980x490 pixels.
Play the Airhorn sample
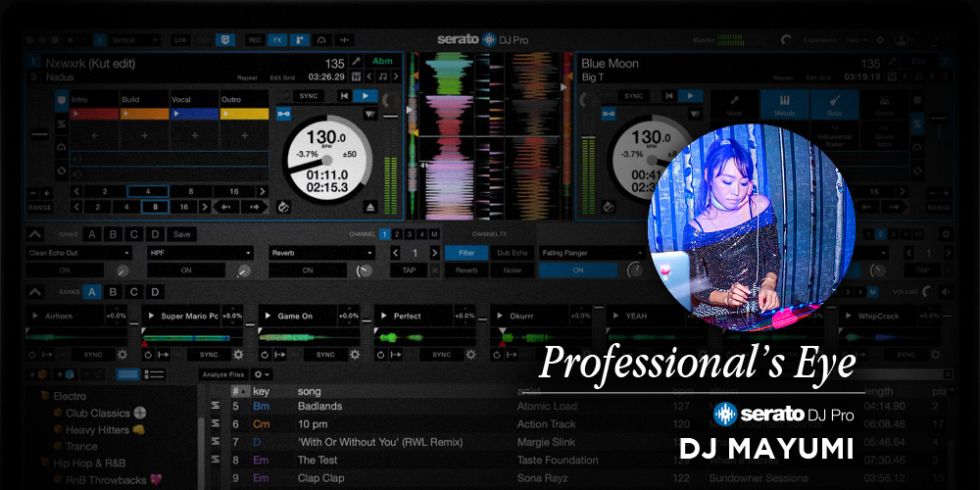pos(35,317)
